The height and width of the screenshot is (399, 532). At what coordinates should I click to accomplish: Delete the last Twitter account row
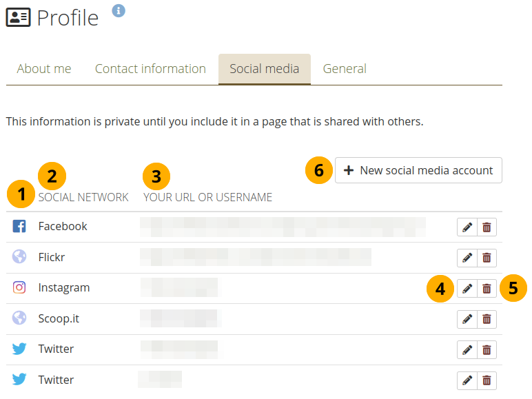[x=487, y=380]
